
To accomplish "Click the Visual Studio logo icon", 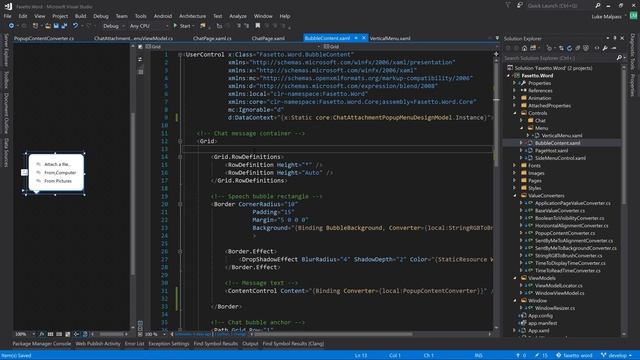I will [8, 6].
